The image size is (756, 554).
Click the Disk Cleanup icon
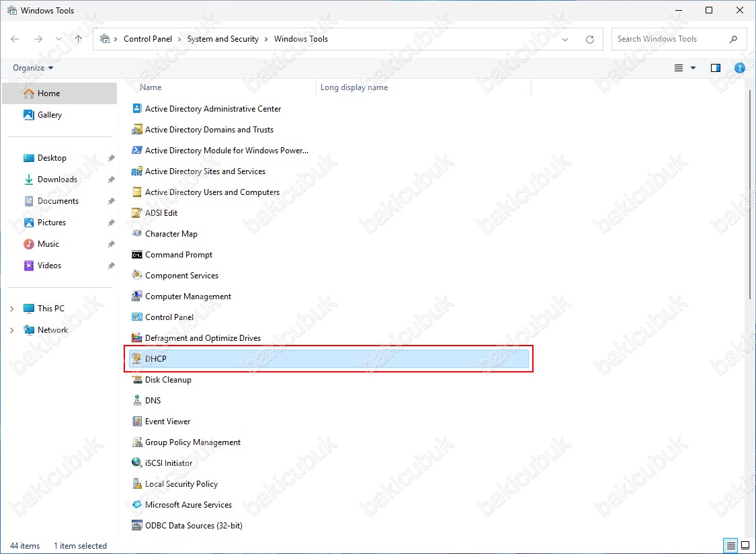(137, 380)
